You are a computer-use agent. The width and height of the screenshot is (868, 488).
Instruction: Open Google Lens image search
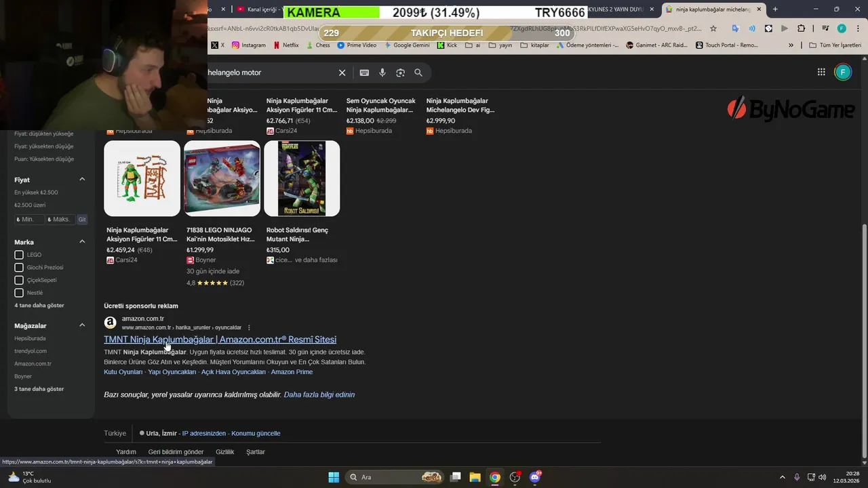[x=400, y=73]
